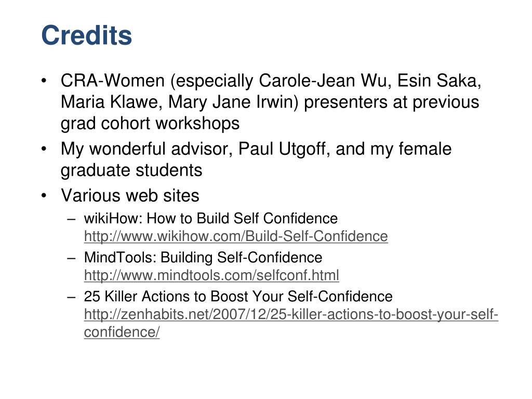Click the 'MindTools: Building Self-Confidence' text
Screen dimensions: 532x399
(x=203, y=257)
